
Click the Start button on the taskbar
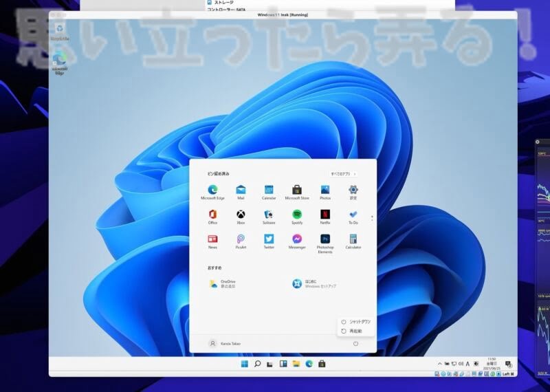coord(245,364)
